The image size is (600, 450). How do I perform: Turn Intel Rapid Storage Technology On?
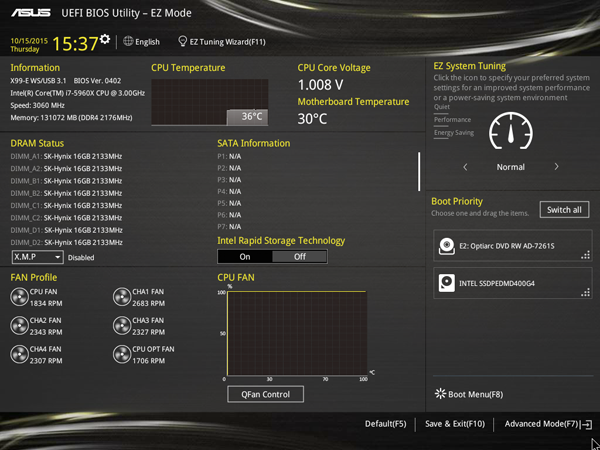(x=245, y=256)
